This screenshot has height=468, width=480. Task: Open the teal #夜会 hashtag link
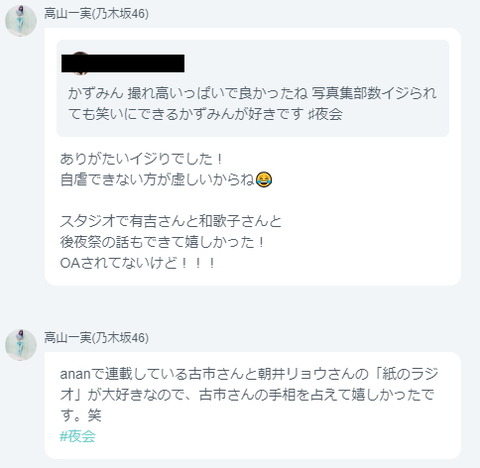click(78, 436)
